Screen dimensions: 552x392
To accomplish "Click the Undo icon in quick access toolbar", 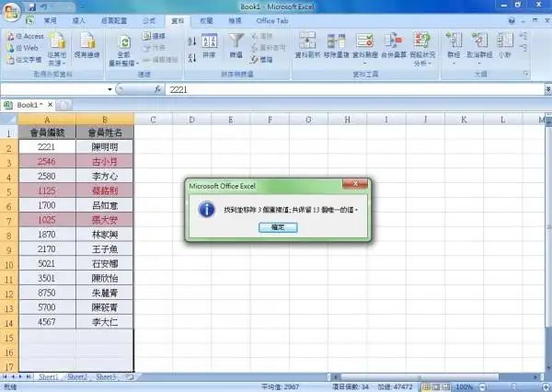I will click(x=44, y=6).
